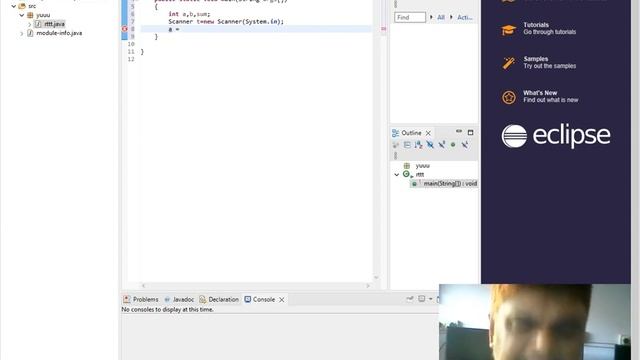Image resolution: width=640 pixels, height=360 pixels.
Task: Toggle Hide Fields in Outline toolbar
Action: [x=430, y=145]
